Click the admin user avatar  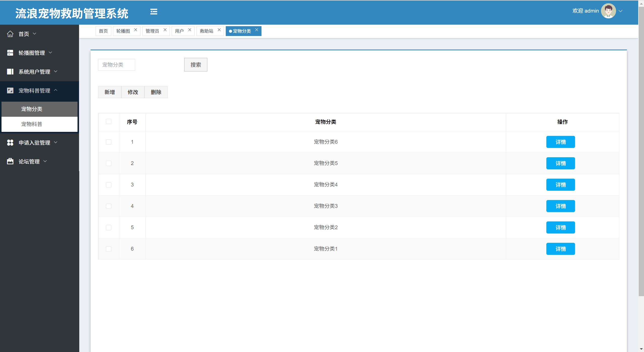click(608, 11)
